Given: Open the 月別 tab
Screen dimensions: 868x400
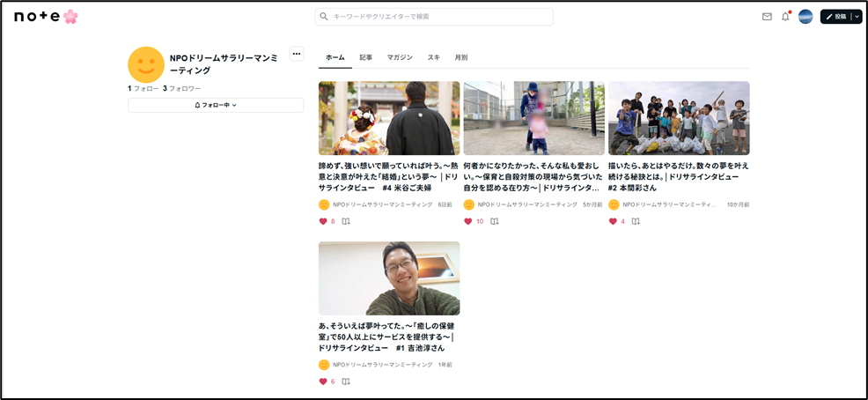Looking at the screenshot, I should 460,57.
